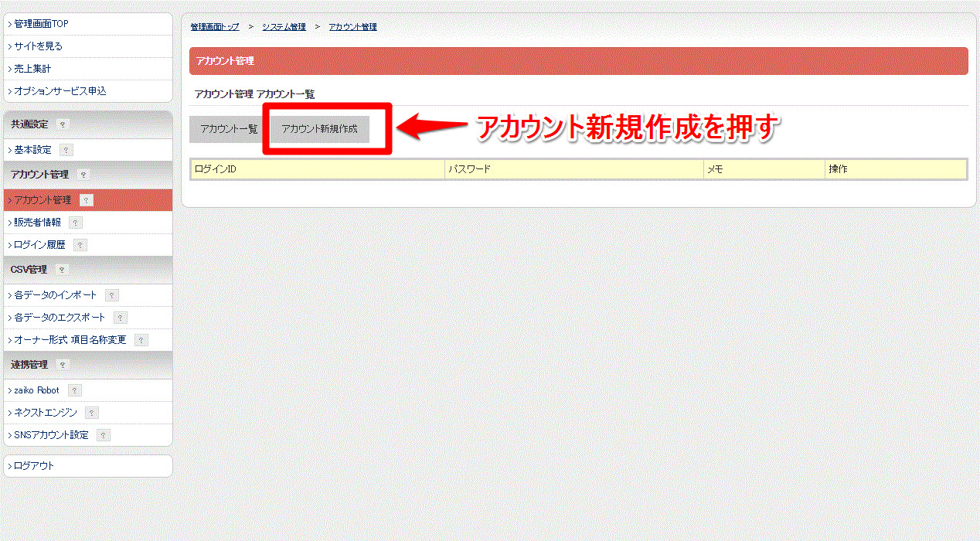The height and width of the screenshot is (541, 980).
Task: Click アカウント管理 in the breadcrumb
Action: coord(353,27)
